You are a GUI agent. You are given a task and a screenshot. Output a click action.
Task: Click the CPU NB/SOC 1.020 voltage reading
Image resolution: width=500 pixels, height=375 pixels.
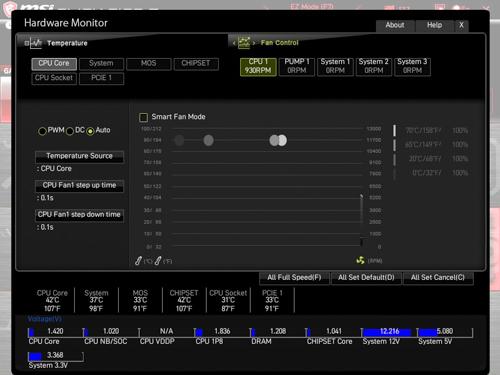[111, 331]
